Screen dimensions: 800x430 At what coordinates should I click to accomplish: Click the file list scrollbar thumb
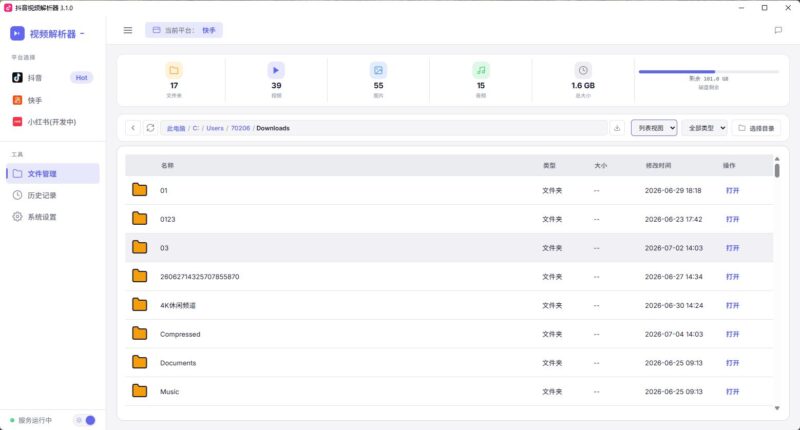[777, 170]
